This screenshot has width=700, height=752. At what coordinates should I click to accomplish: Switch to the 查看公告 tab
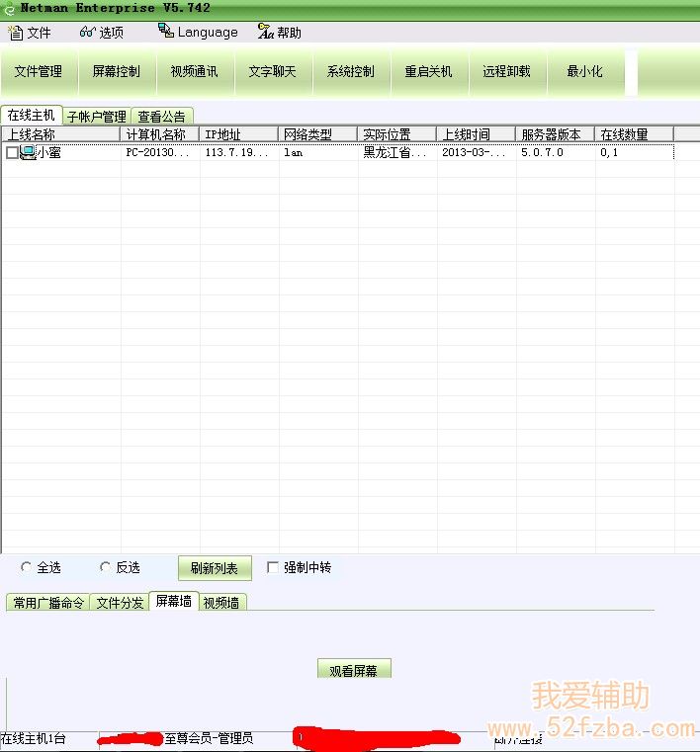pos(162,117)
